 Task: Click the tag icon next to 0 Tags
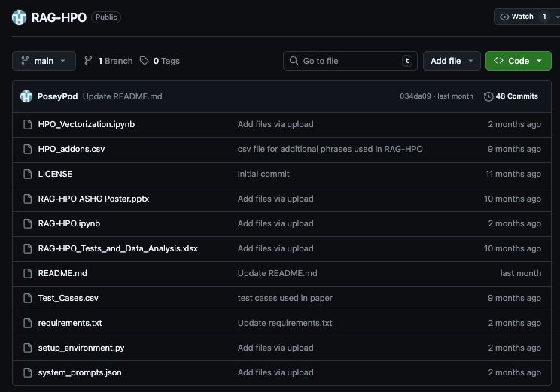tap(144, 61)
